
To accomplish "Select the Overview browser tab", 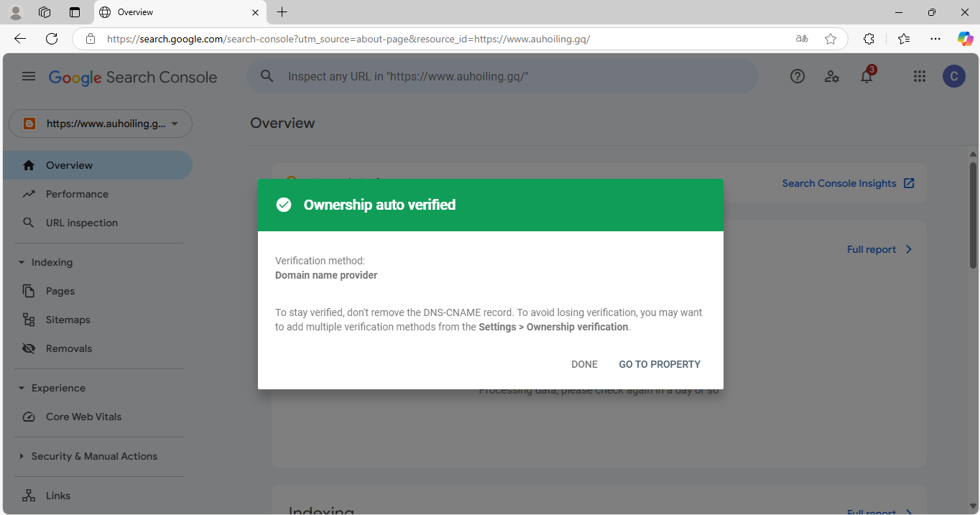I will coord(180,12).
